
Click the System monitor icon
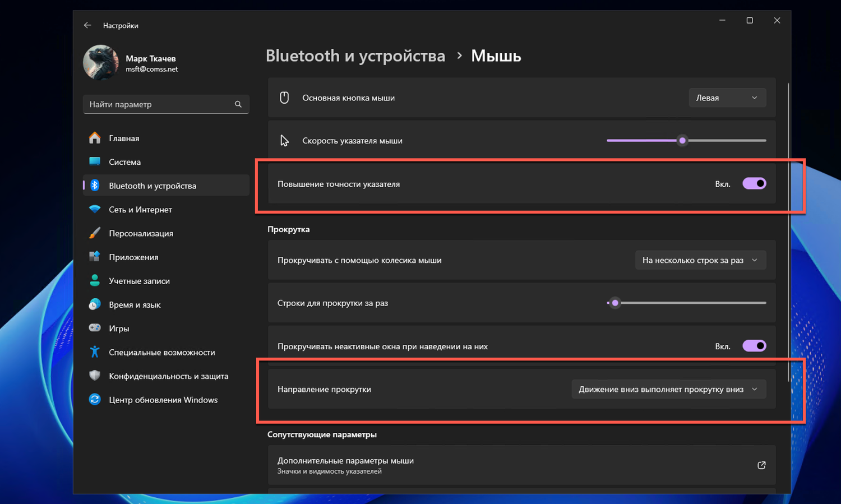click(95, 161)
